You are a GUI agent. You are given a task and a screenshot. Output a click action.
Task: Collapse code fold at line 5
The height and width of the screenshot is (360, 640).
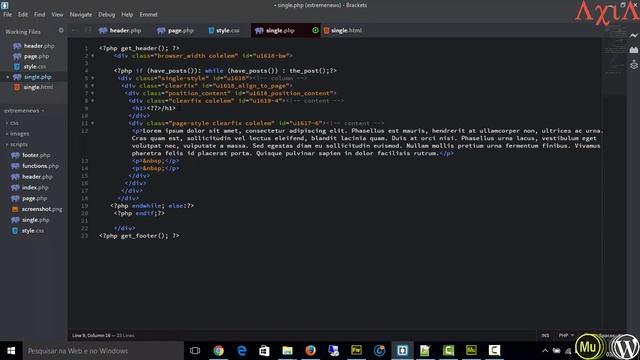click(93, 78)
